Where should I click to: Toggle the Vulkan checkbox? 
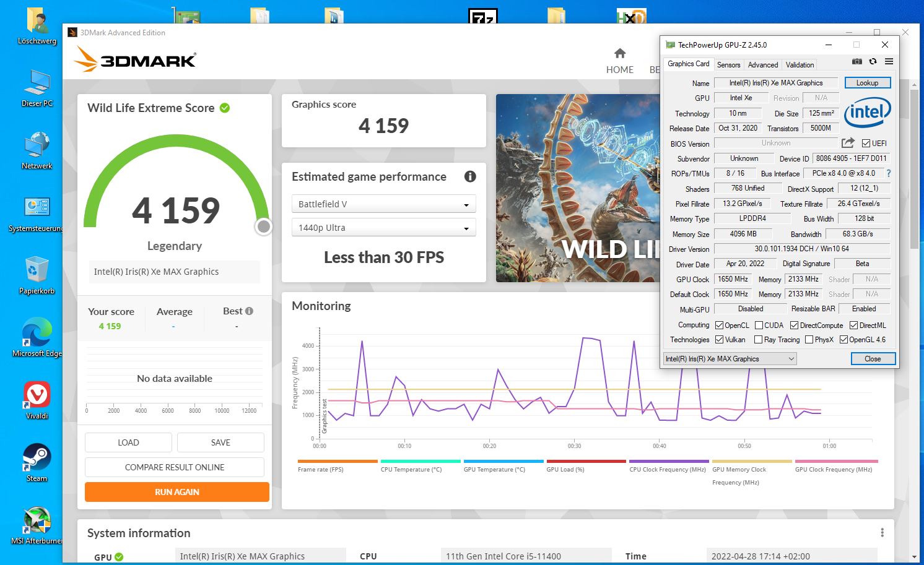[719, 339]
